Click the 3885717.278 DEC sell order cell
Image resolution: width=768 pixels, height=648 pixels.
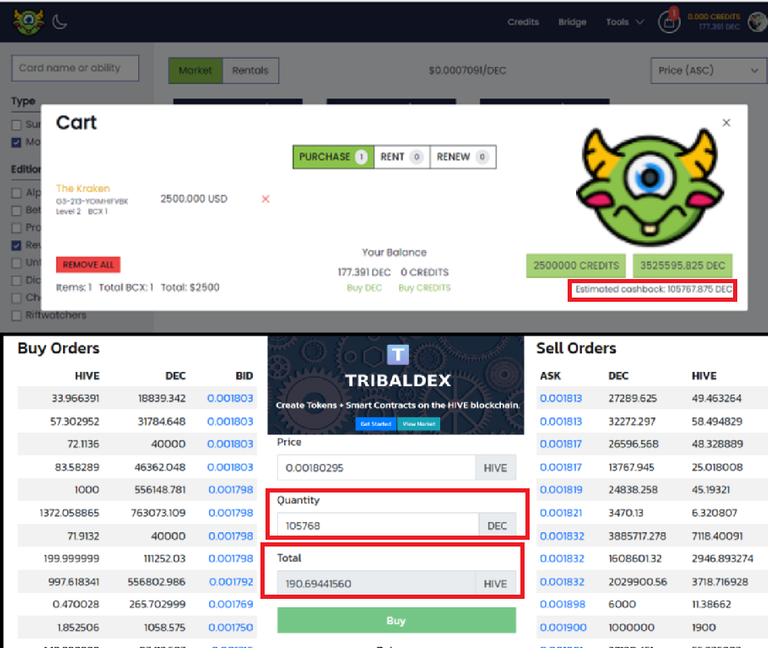[637, 536]
